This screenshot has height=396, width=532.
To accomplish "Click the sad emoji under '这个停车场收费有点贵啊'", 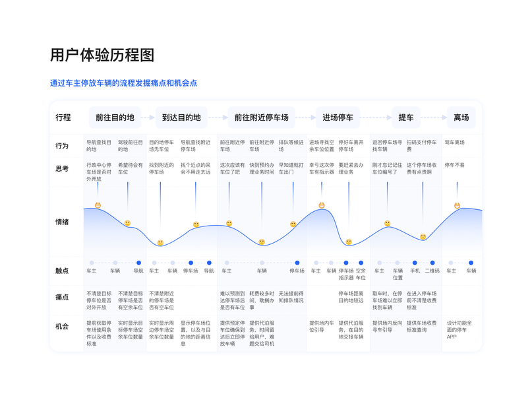I will pos(423,236).
